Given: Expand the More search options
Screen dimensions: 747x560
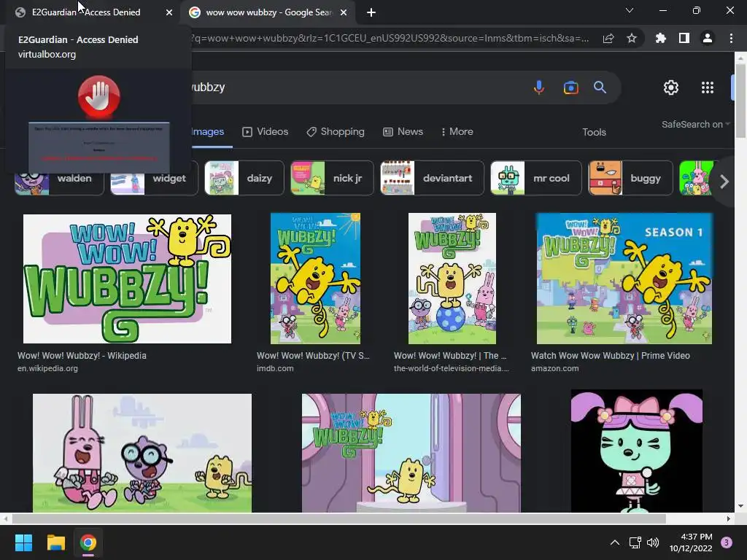Looking at the screenshot, I should click(457, 132).
